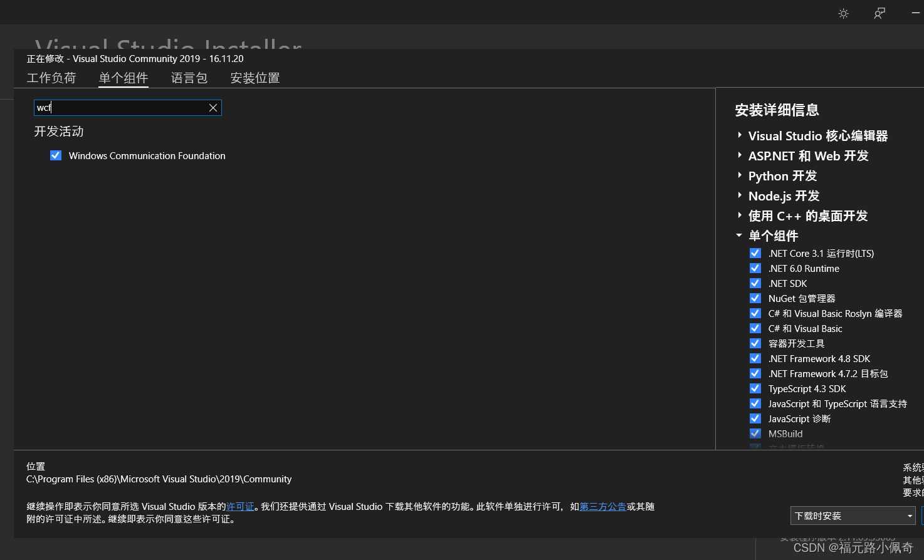Expand Visual Studio 核心编辑器 section
Image resolution: width=924 pixels, height=560 pixels.
[740, 135]
